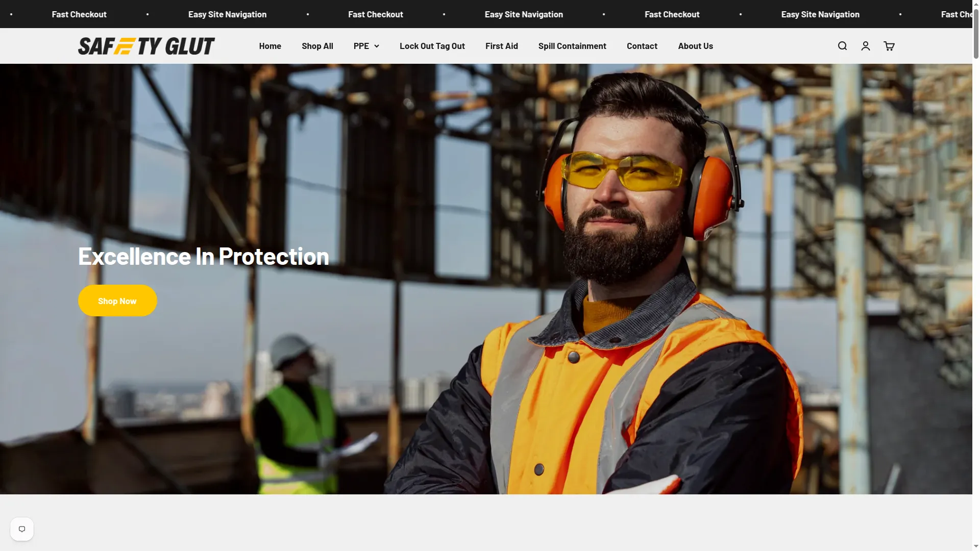Viewport: 980px width, 551px height.
Task: Open the Shop All menu item
Action: (317, 46)
